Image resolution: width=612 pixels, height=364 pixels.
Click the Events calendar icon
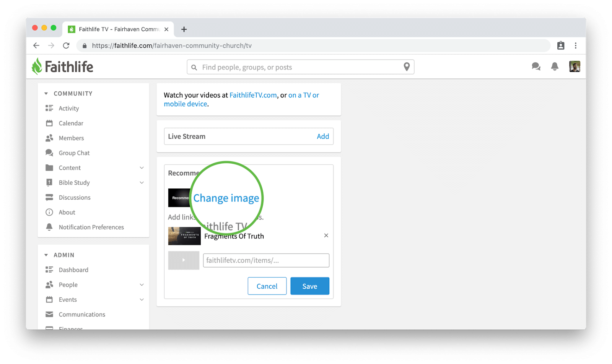click(x=49, y=299)
